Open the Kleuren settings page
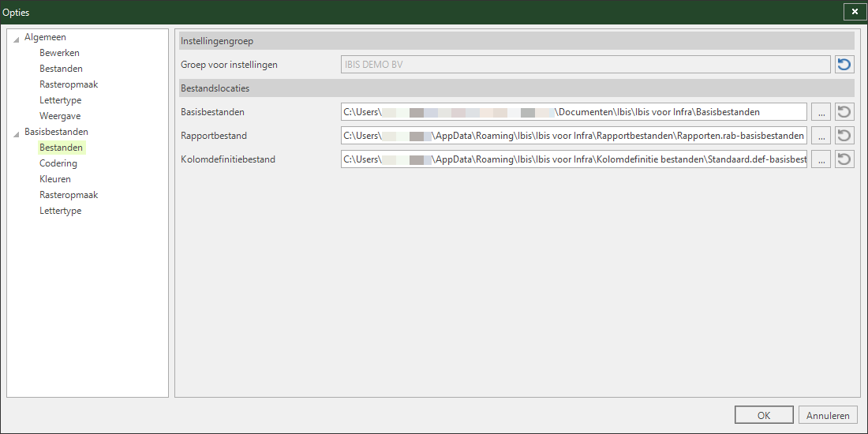This screenshot has height=434, width=868. pos(55,179)
